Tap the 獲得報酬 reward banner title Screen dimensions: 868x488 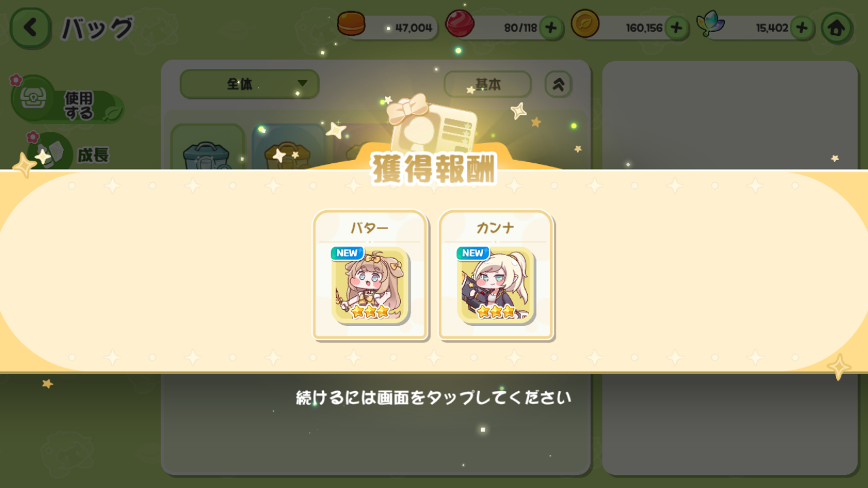(x=434, y=168)
